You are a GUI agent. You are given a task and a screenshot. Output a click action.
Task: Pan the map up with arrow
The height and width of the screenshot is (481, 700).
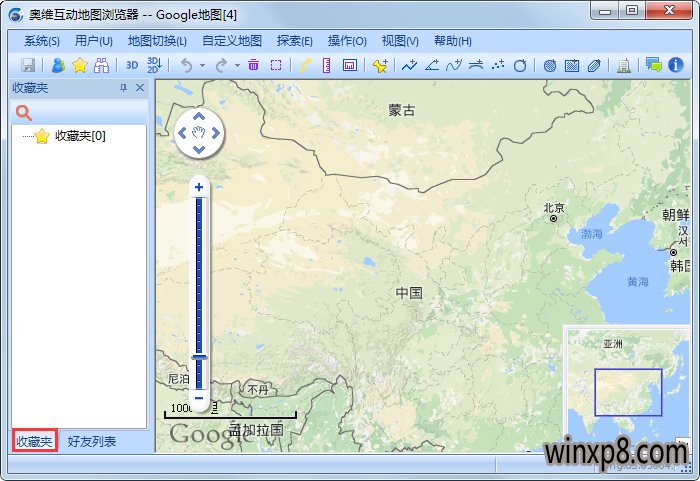pos(199,117)
